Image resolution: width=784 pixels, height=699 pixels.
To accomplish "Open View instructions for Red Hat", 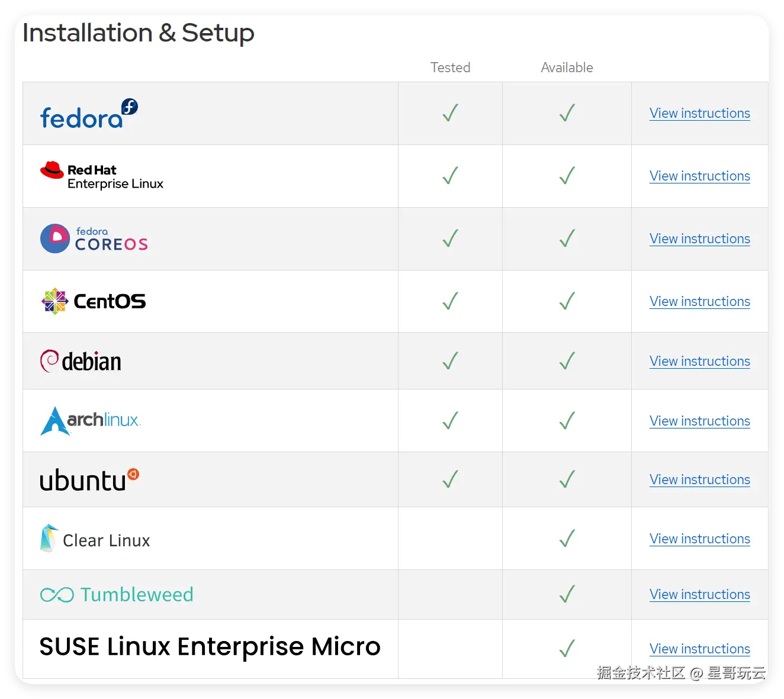I will pyautogui.click(x=699, y=176).
